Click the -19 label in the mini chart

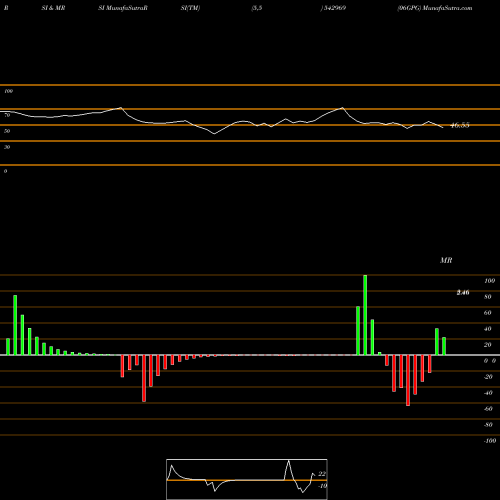coord(322,486)
